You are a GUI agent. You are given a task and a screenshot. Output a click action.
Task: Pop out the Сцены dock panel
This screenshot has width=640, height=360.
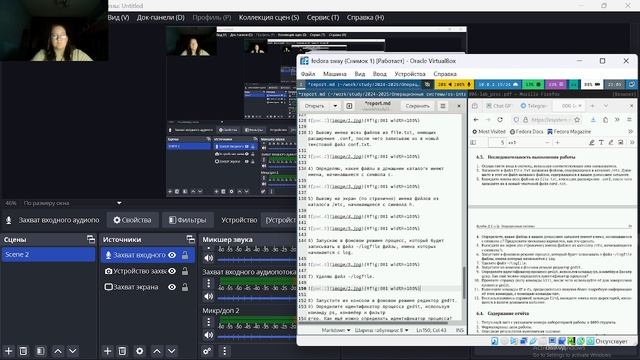click(91, 239)
